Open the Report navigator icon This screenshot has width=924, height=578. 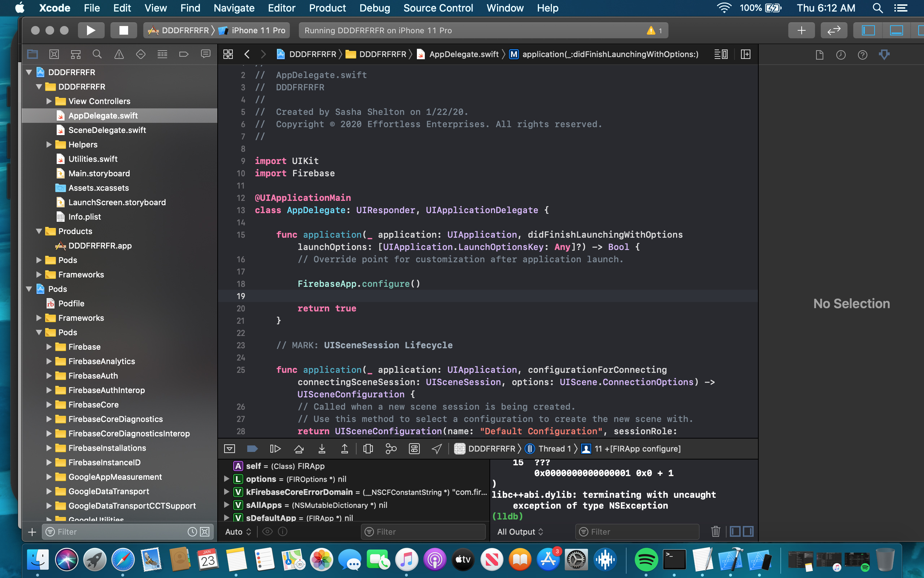tap(205, 54)
